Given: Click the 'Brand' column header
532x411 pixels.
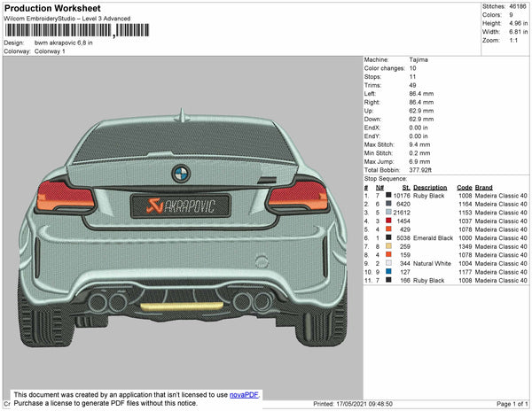Looking at the screenshot, I should point(483,188).
